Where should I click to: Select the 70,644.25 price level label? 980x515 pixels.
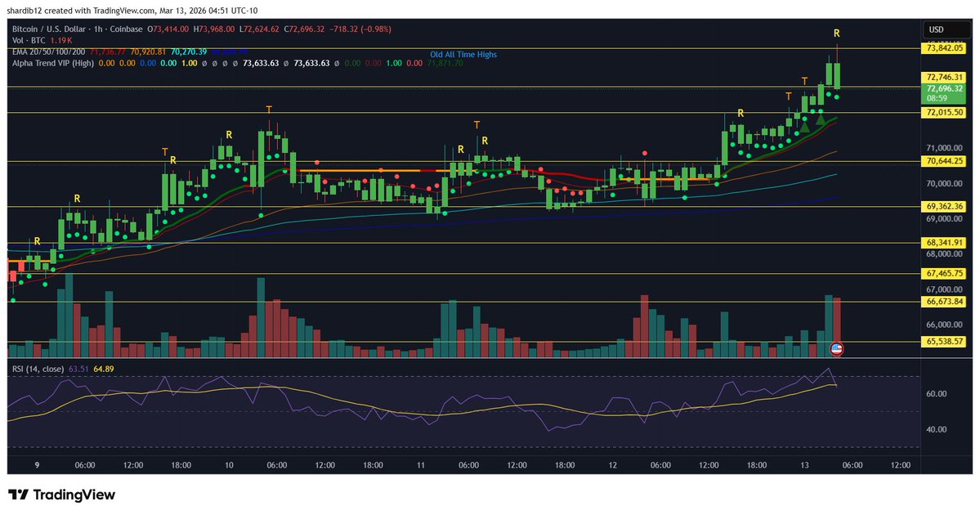[x=944, y=161]
